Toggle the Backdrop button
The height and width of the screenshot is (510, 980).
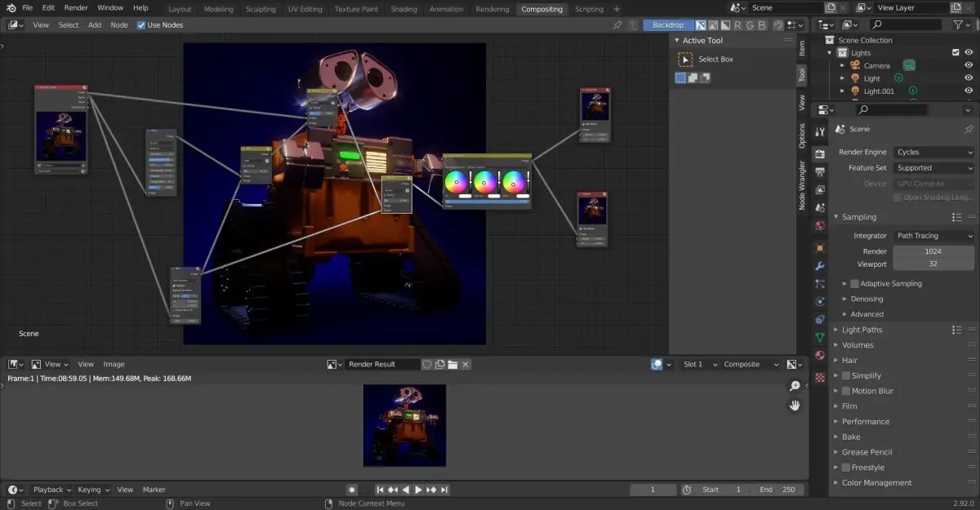coord(668,24)
